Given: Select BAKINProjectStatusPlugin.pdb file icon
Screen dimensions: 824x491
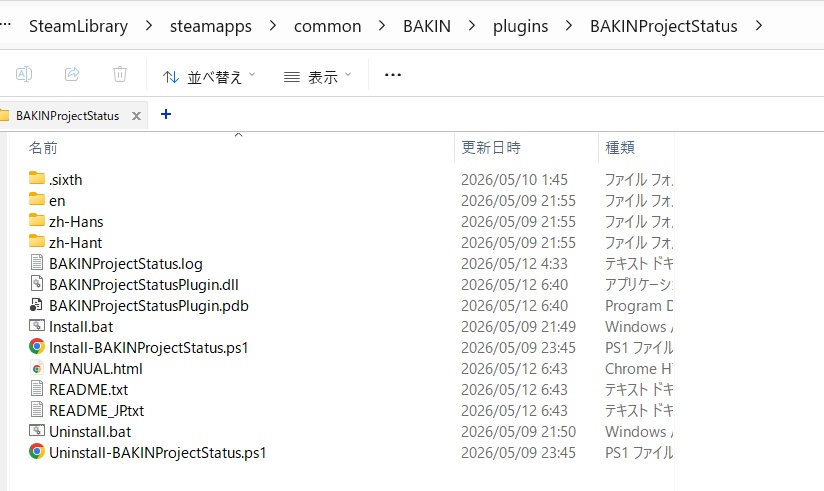Looking at the screenshot, I should coord(36,304).
